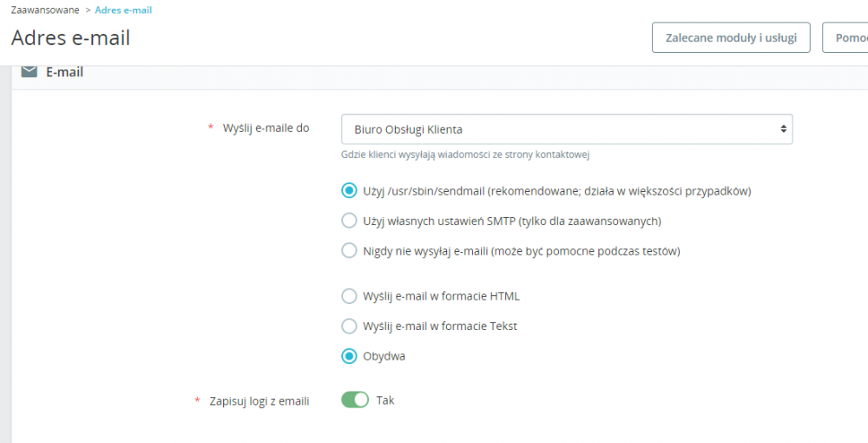Select the Użyj /usr/sbin/sendmail radio option
This screenshot has height=443, width=868.
349,190
